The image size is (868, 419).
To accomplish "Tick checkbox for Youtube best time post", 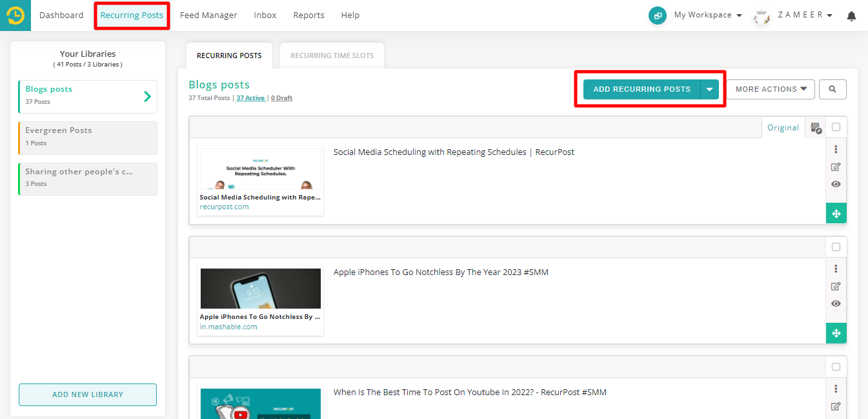I will 836,367.
